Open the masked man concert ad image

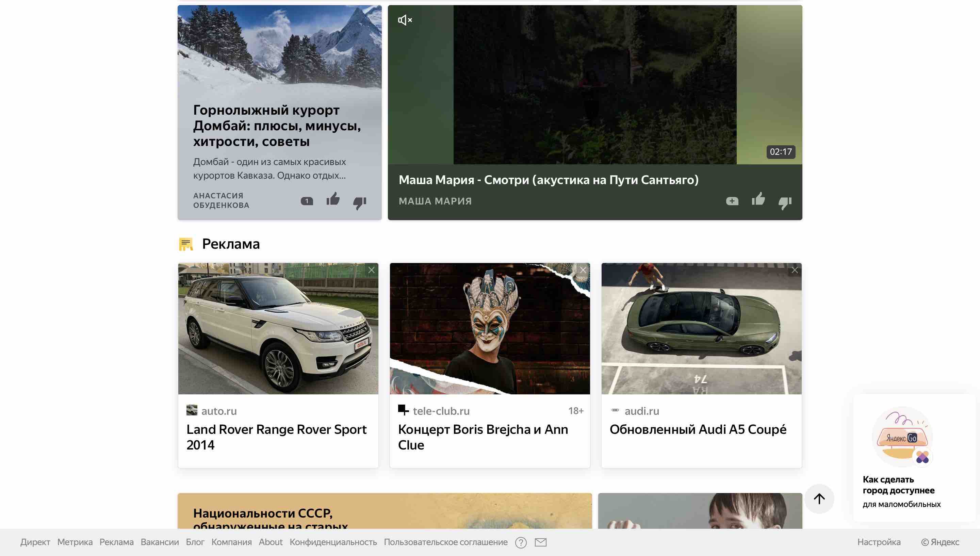[490, 328]
